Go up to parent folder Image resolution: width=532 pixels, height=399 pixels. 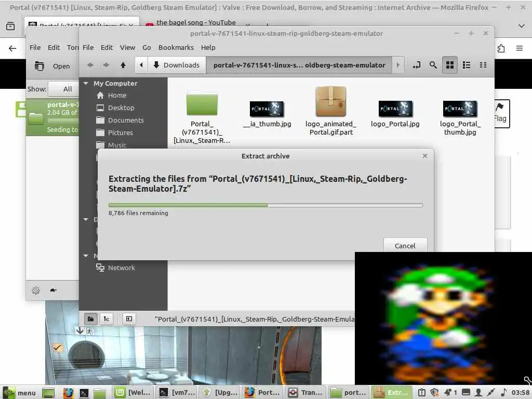point(123,65)
